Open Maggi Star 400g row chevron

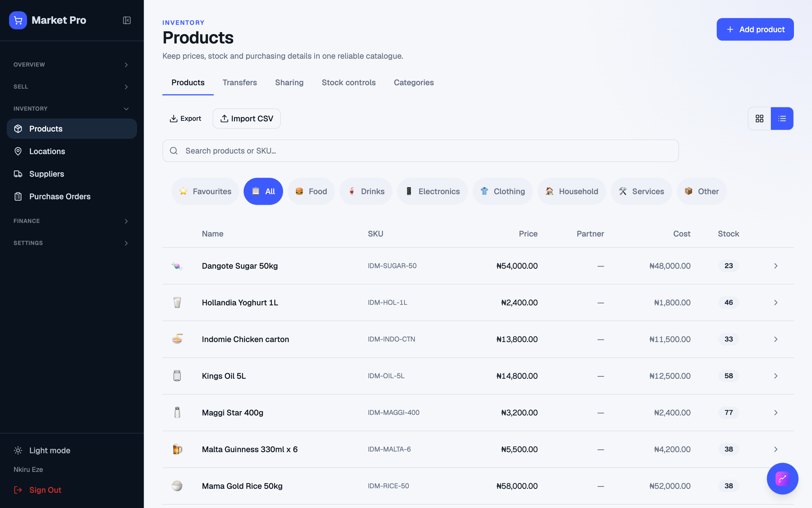[776, 412]
